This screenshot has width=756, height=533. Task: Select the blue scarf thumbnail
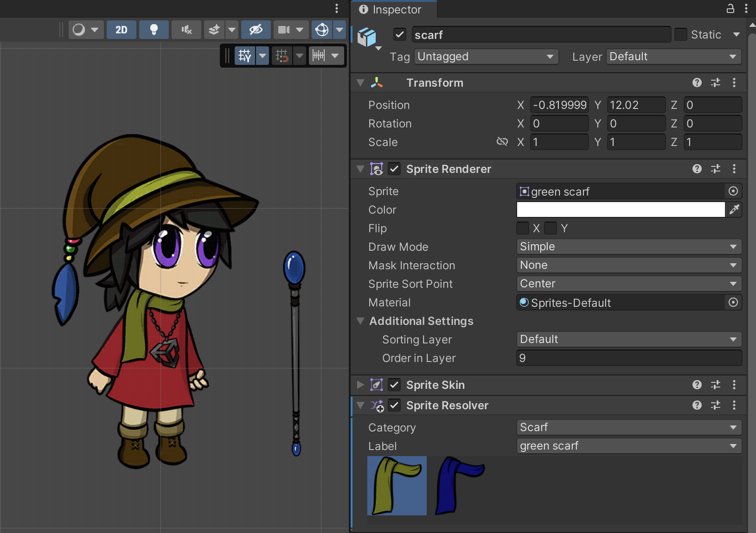[x=459, y=485]
